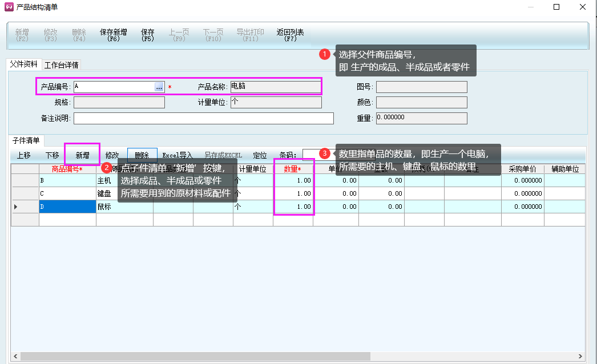Image resolution: width=597 pixels, height=364 pixels.
Task: Click into the 备注说明 text field
Action: tap(203, 118)
